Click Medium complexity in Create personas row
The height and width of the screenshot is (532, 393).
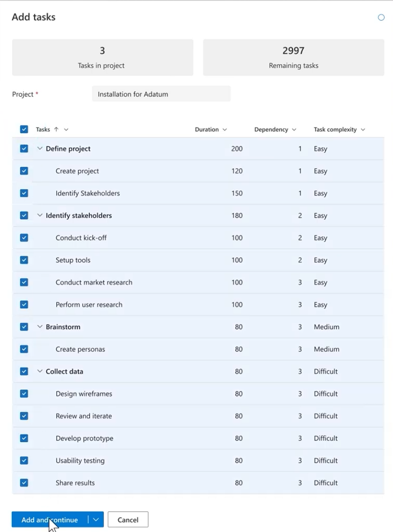pos(327,349)
